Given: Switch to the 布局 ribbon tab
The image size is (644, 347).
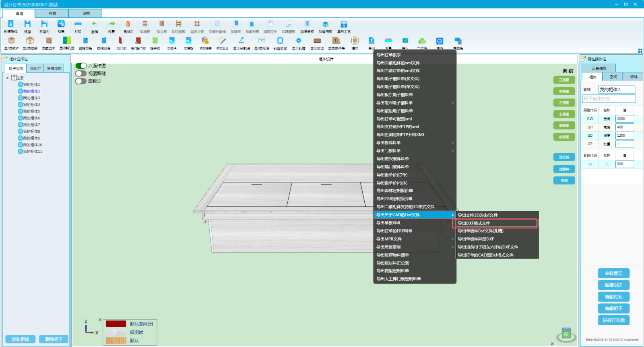Looking at the screenshot, I should (x=52, y=13).
